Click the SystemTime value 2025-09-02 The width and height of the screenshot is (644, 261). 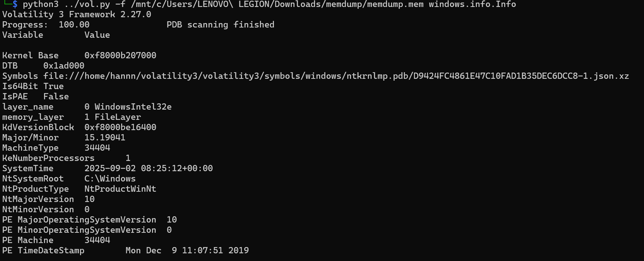pos(110,168)
